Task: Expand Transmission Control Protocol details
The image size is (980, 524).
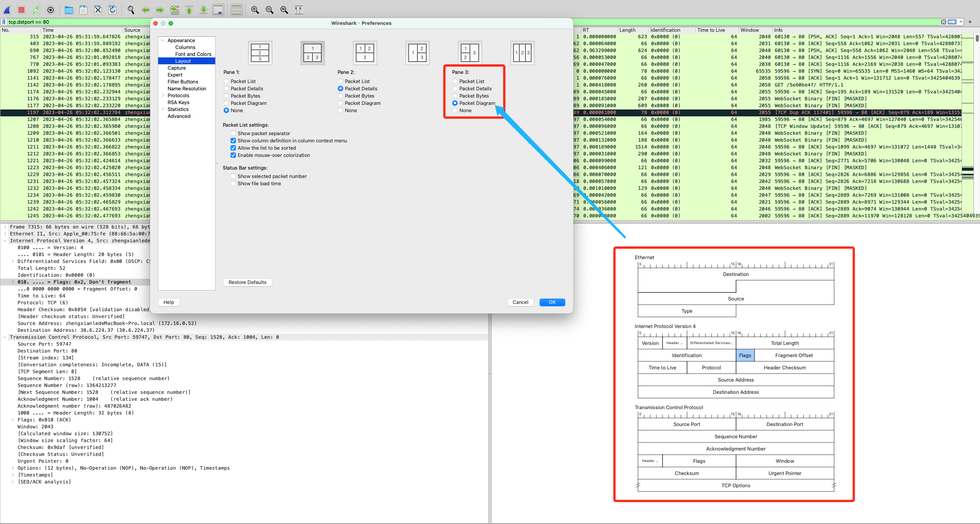Action: [5, 337]
